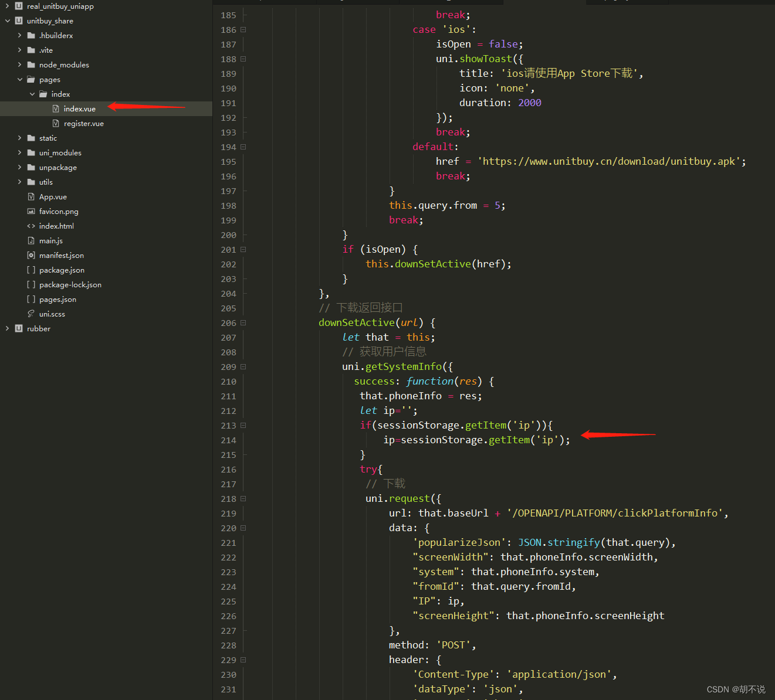Collapse the pages folder chevron

[x=19, y=79]
